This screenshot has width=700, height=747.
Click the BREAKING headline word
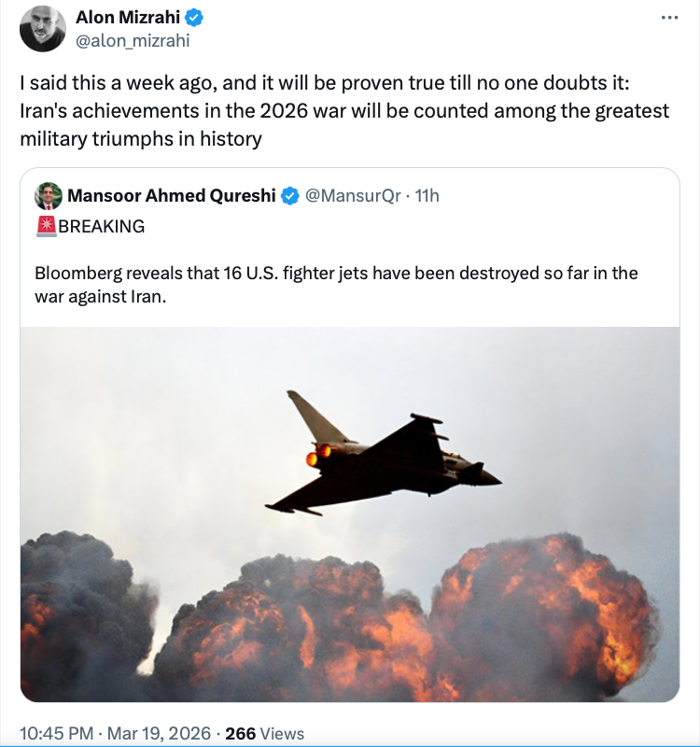click(x=101, y=226)
